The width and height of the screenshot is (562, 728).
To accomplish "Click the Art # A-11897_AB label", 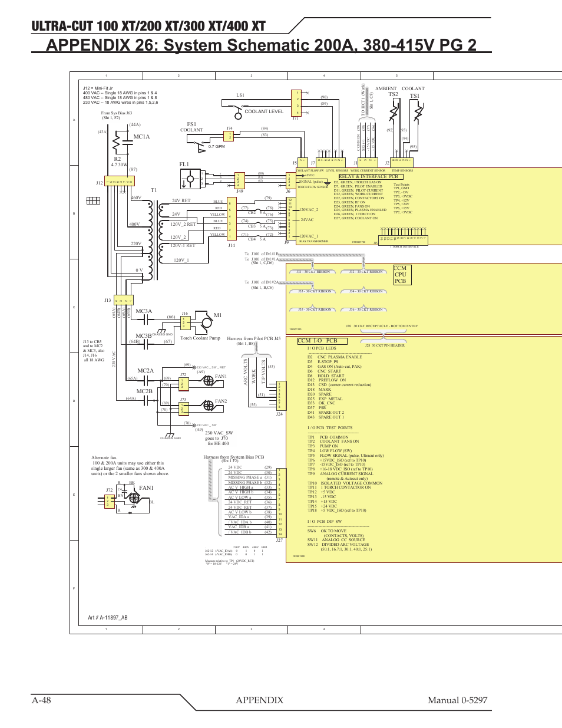I will point(108,618).
